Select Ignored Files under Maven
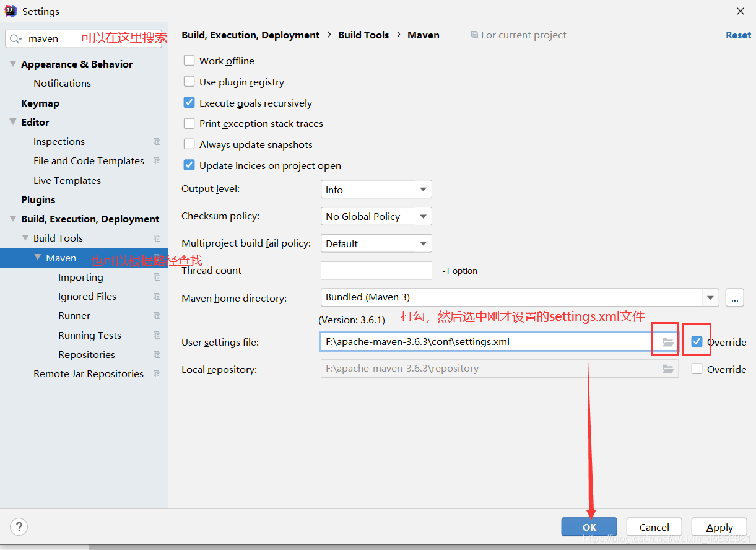 (87, 296)
